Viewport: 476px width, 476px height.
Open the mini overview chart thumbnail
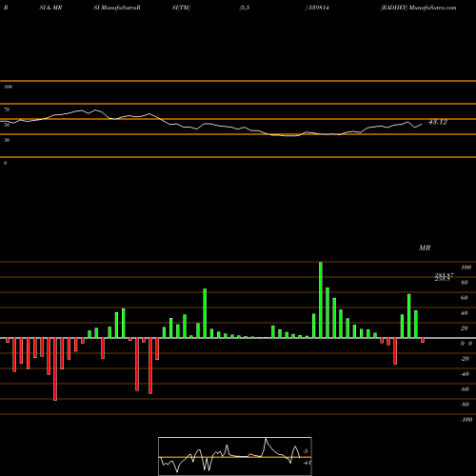click(x=235, y=456)
